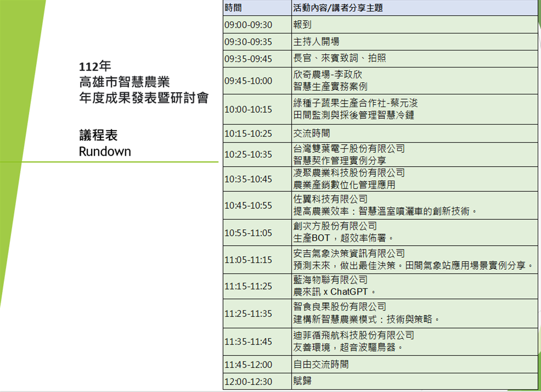The height and width of the screenshot is (392, 541).
Task: Click '建構新智慧農業模式：技術與策略' line
Action: coord(366,319)
